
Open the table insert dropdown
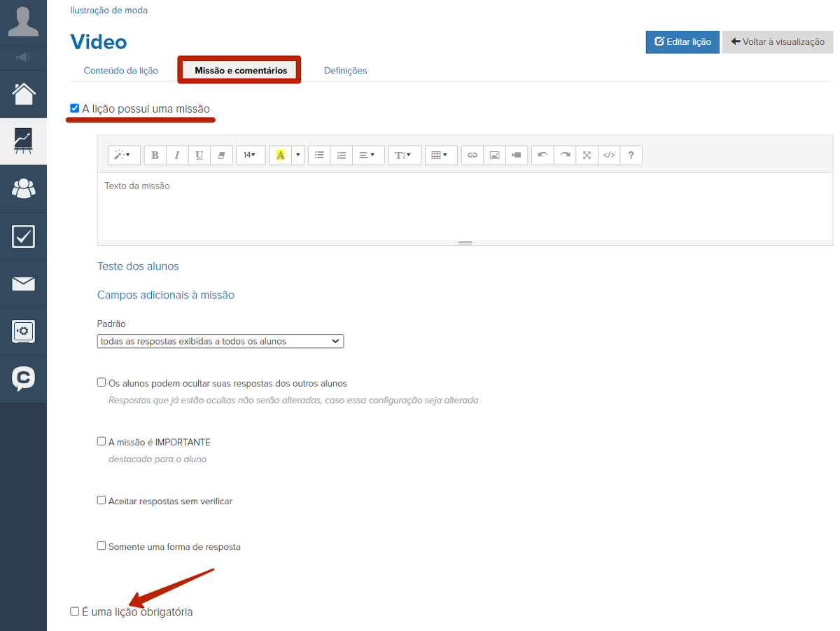coord(440,155)
